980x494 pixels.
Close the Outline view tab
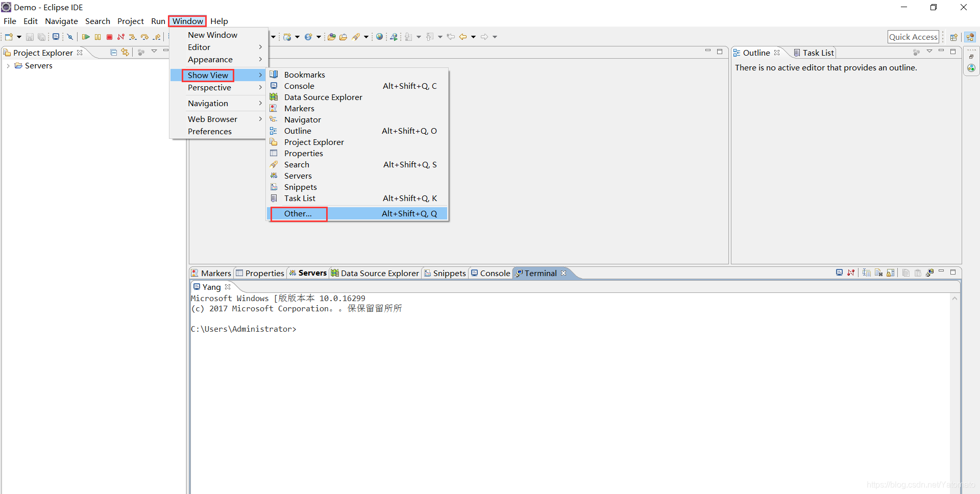(777, 53)
